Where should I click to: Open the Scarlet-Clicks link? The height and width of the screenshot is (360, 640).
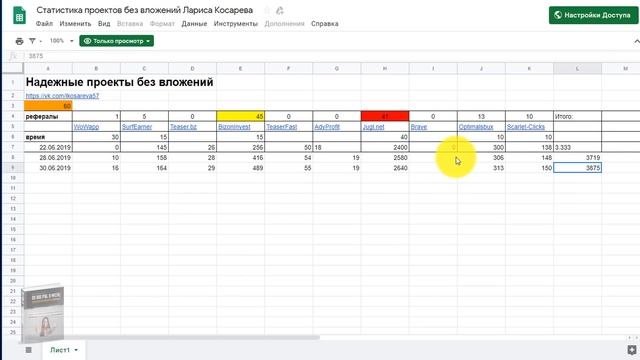pos(526,127)
